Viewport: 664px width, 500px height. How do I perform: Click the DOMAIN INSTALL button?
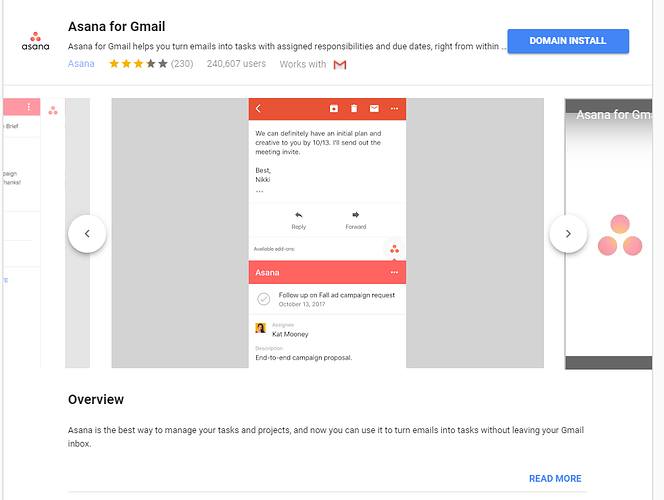tap(568, 41)
